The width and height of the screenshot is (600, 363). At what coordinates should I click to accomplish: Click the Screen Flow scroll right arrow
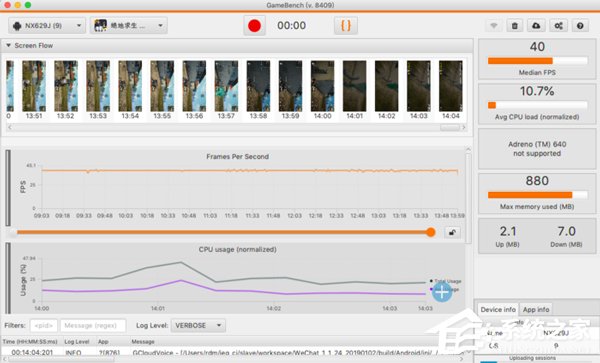pyautogui.click(x=464, y=127)
